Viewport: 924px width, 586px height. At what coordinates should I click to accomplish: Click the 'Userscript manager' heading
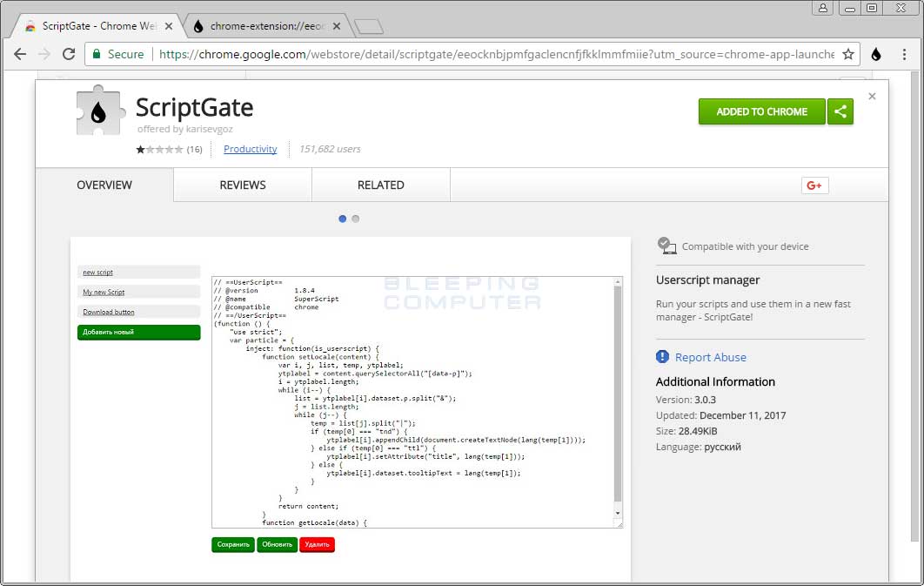pyautogui.click(x=707, y=280)
